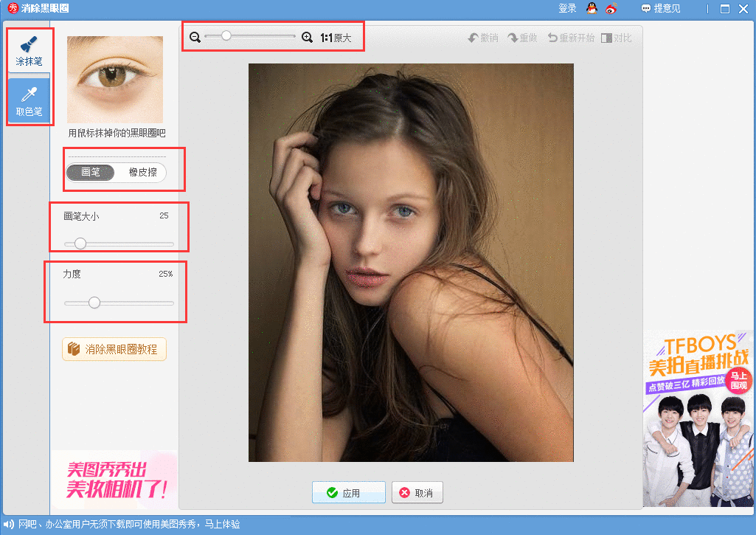
Task: Click the 应用 apply button
Action: 348,492
